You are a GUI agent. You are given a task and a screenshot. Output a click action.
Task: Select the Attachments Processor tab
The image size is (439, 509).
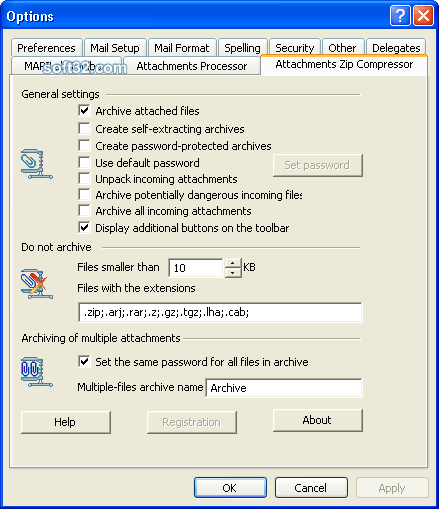point(192,66)
